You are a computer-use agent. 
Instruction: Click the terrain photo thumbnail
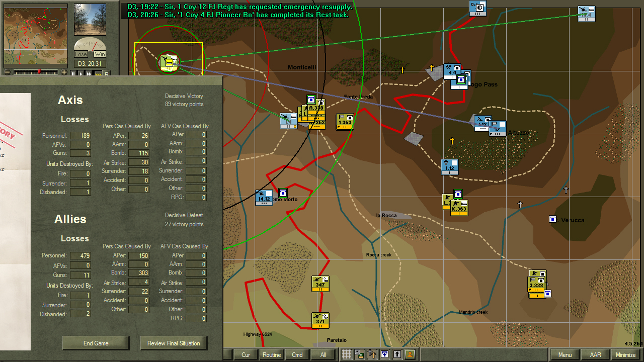coord(90,20)
